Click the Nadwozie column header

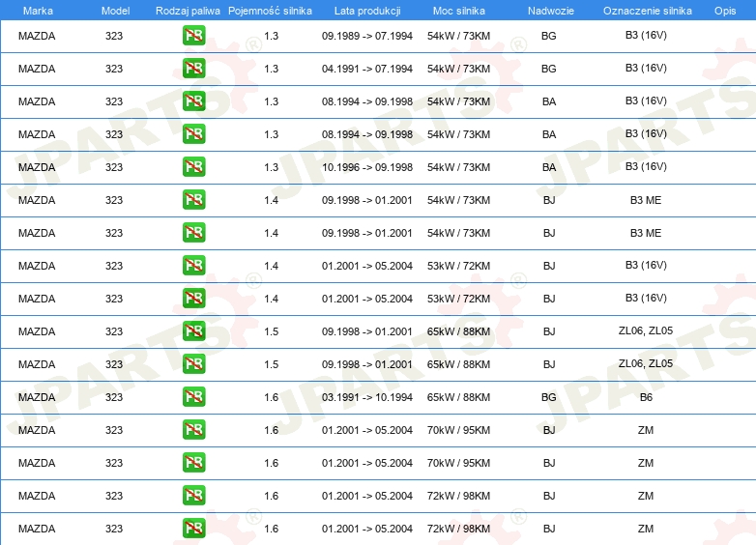click(x=551, y=11)
